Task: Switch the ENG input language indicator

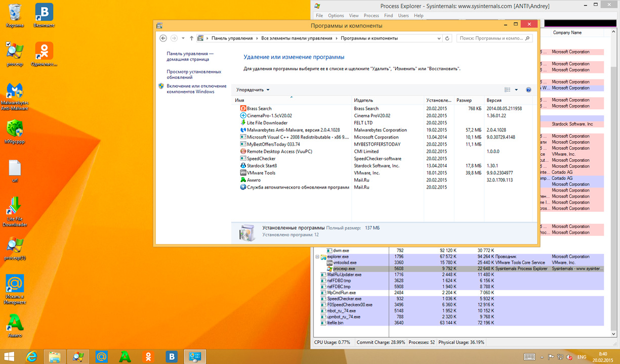Action: point(582,357)
